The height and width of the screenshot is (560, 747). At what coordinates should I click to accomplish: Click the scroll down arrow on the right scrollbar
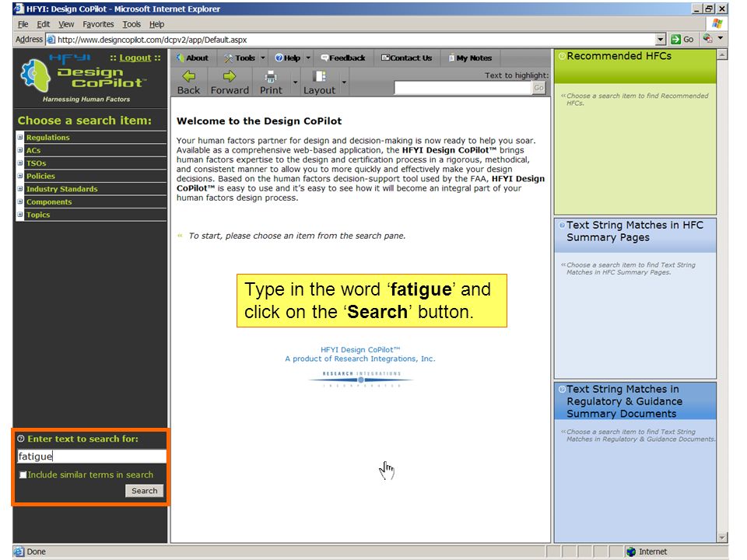click(x=722, y=537)
